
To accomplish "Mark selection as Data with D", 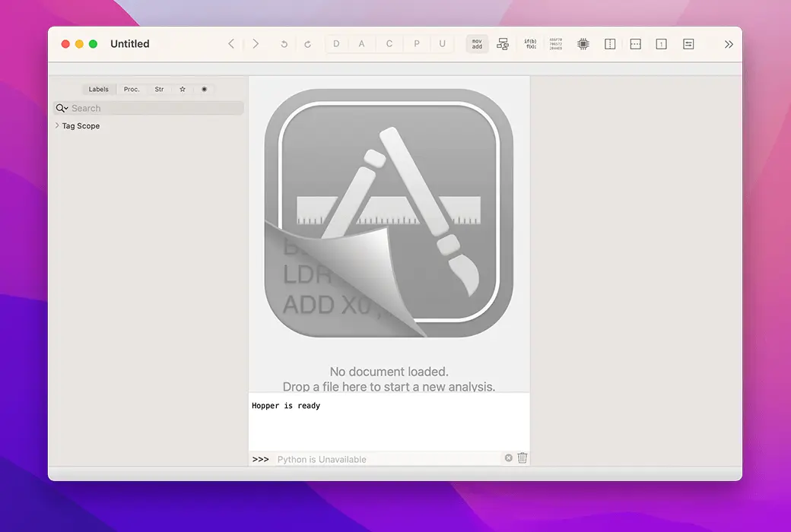I will tap(336, 44).
